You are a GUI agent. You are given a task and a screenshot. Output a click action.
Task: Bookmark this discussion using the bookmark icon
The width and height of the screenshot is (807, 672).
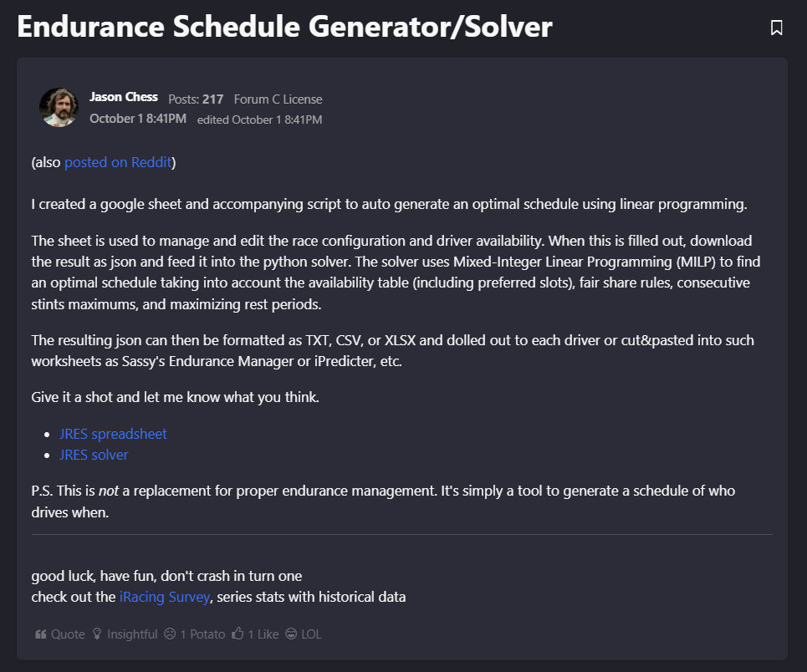[x=776, y=28]
